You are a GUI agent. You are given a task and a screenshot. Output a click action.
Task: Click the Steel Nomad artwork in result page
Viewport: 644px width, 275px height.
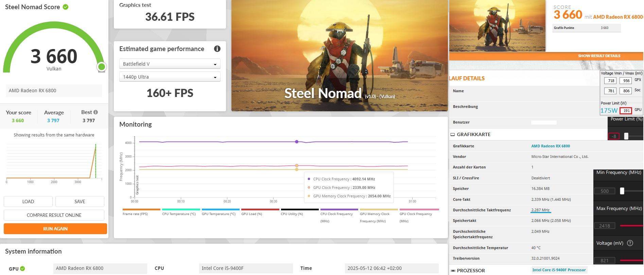pyautogui.click(x=498, y=26)
